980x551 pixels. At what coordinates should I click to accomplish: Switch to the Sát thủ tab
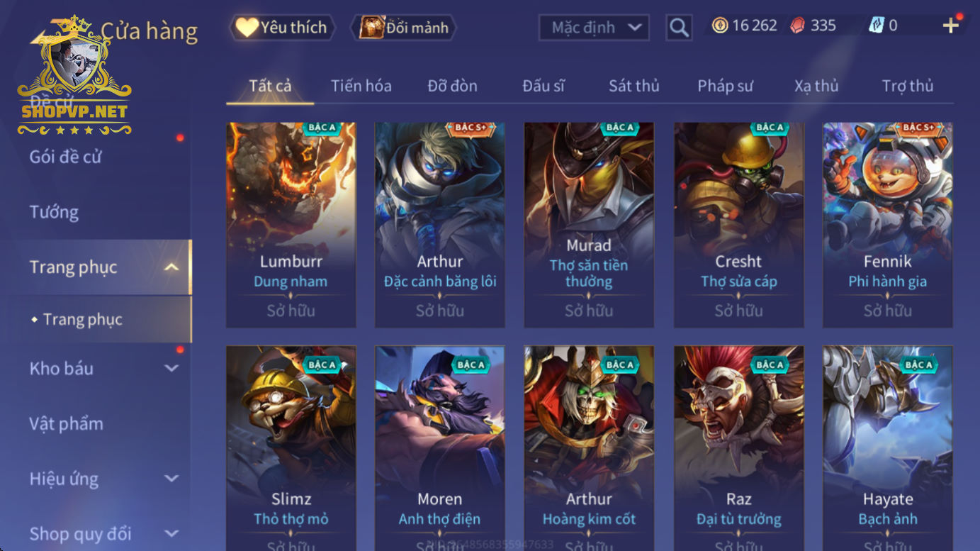pos(633,86)
